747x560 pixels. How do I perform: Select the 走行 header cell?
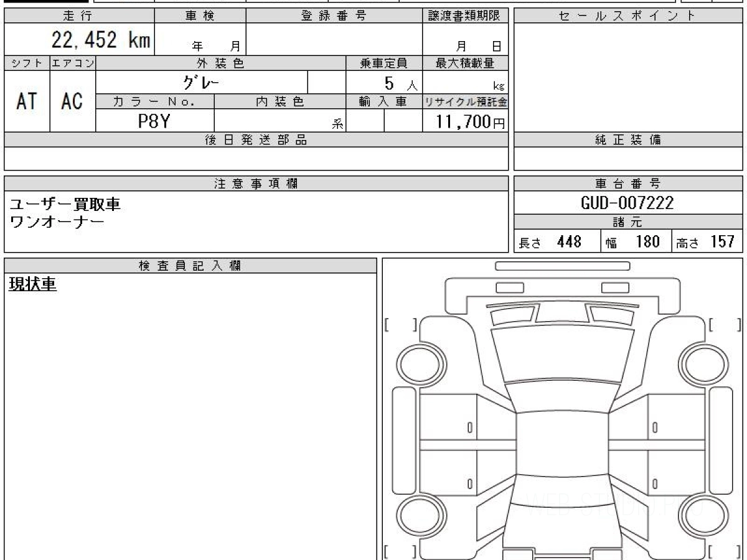(x=78, y=16)
